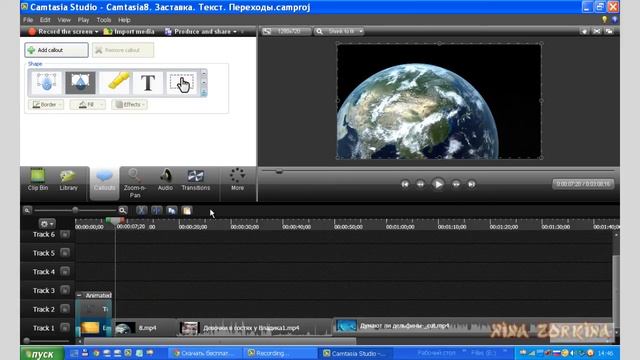Click the timeline zoom-out magnifier
640x360 pixels.
coord(27,210)
